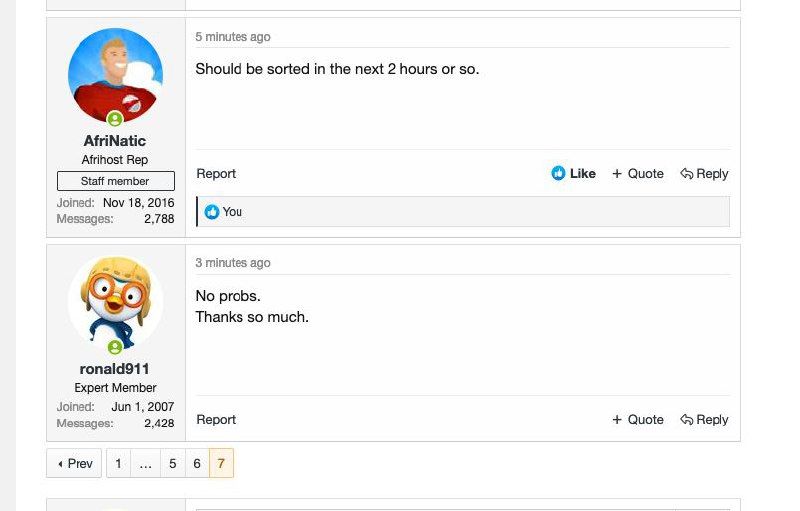Quote ronald911's post
800x511 pixels.
click(638, 420)
